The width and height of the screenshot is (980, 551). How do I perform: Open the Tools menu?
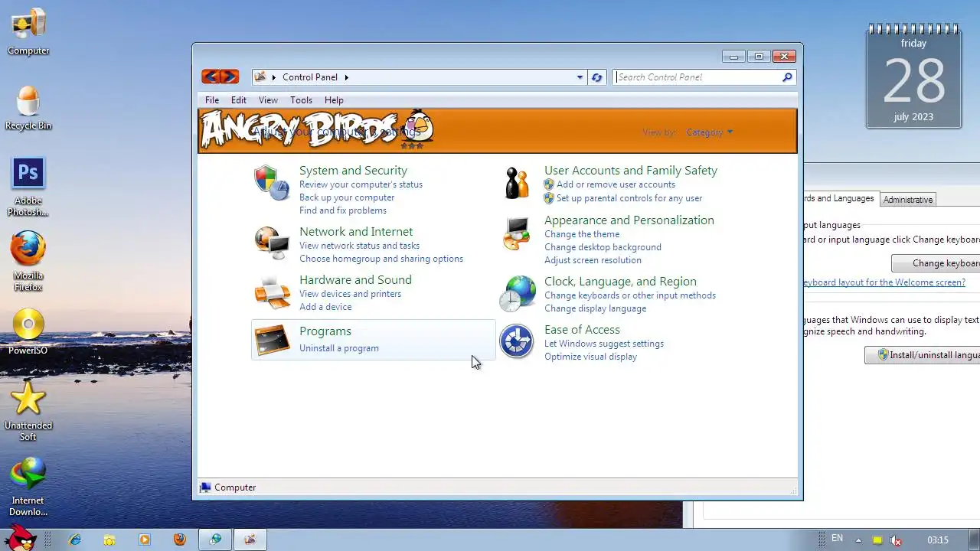tap(301, 100)
